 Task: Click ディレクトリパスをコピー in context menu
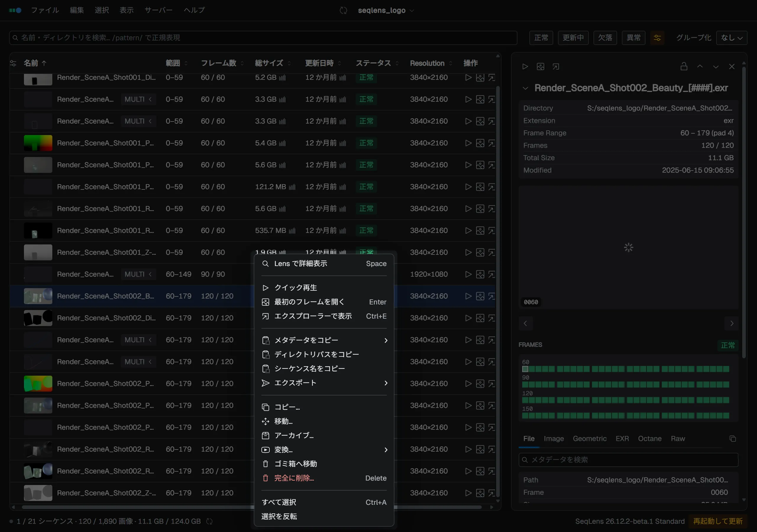[324, 354]
